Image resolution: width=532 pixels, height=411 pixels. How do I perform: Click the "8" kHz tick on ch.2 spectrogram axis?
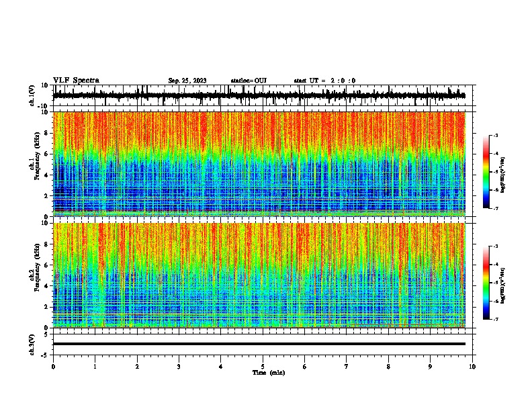(46, 244)
